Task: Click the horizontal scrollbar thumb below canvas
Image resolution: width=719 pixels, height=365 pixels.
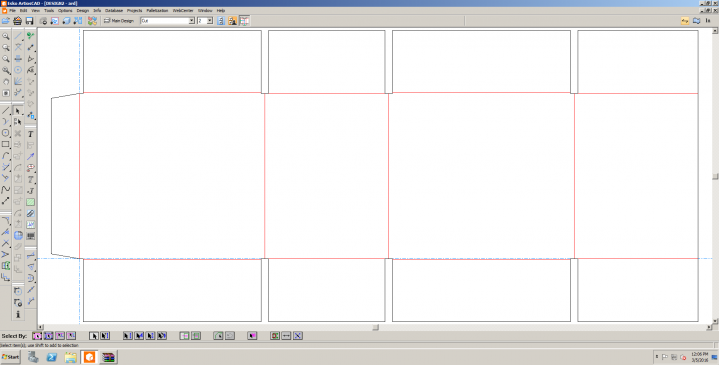Action: [376, 327]
